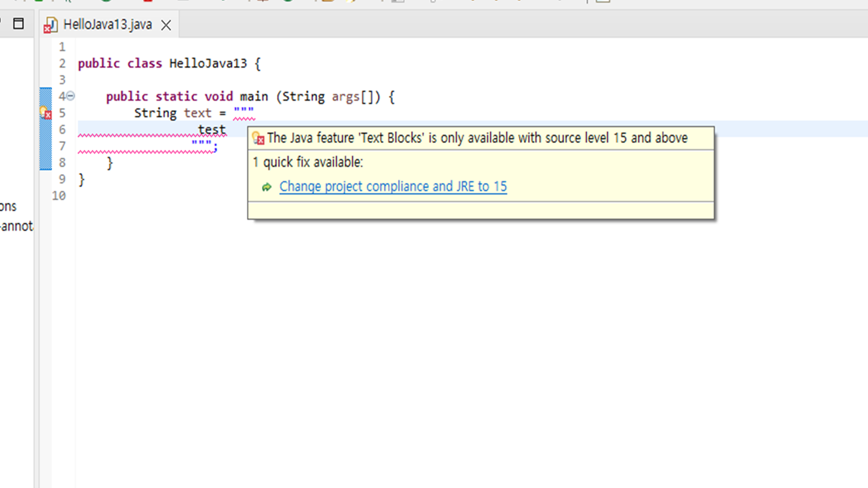Close the HelloJava13.java tab
This screenshot has width=868, height=488.
[166, 25]
